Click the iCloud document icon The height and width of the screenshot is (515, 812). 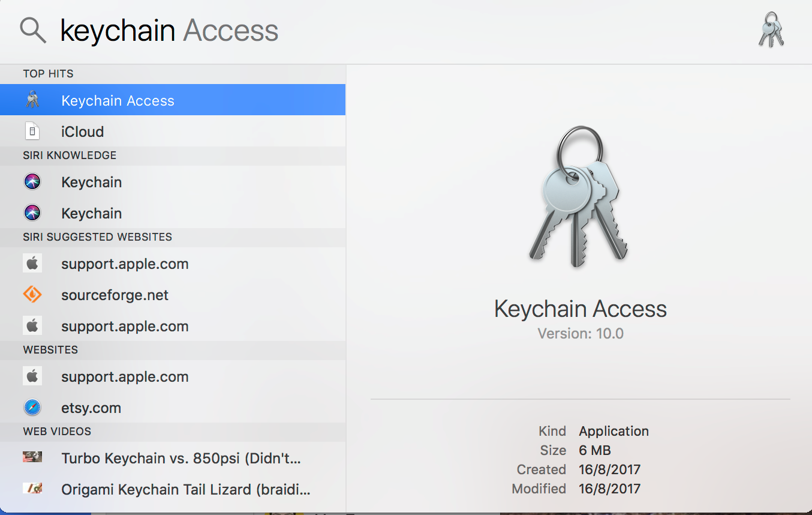point(32,131)
